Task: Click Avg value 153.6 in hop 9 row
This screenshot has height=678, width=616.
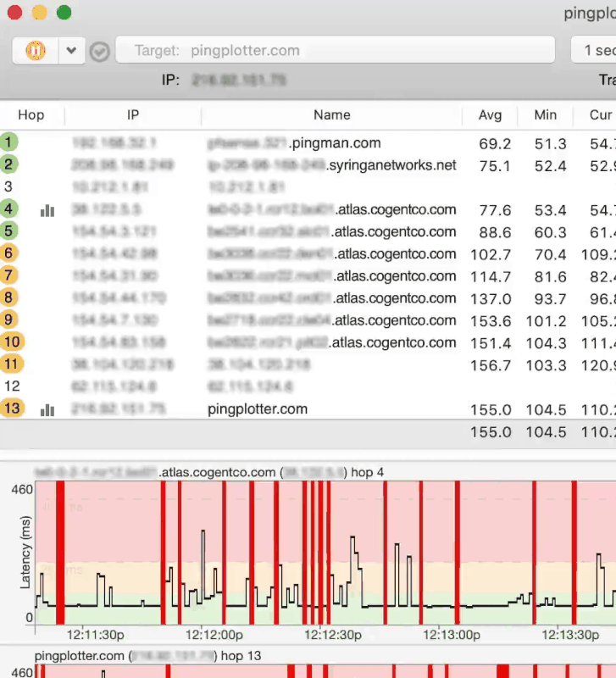Action: (x=491, y=321)
